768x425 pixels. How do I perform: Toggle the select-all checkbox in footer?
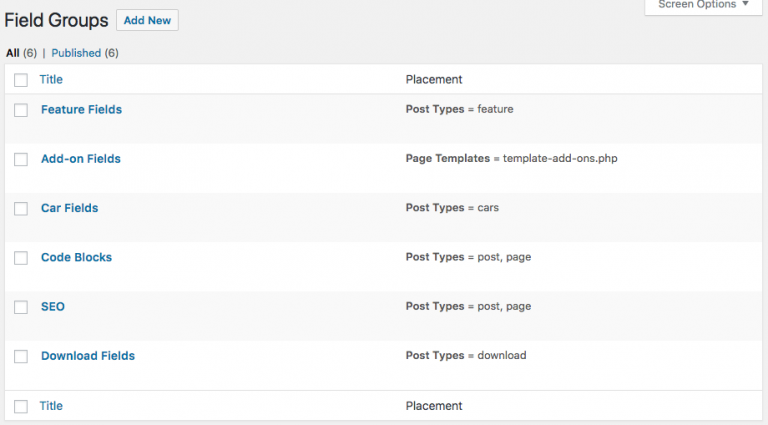(x=21, y=406)
